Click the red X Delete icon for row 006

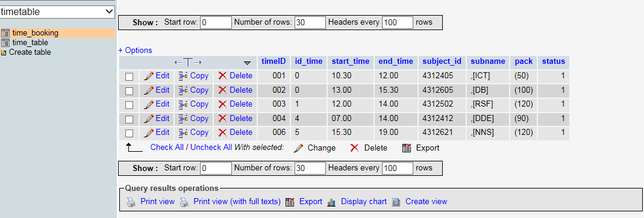222,132
